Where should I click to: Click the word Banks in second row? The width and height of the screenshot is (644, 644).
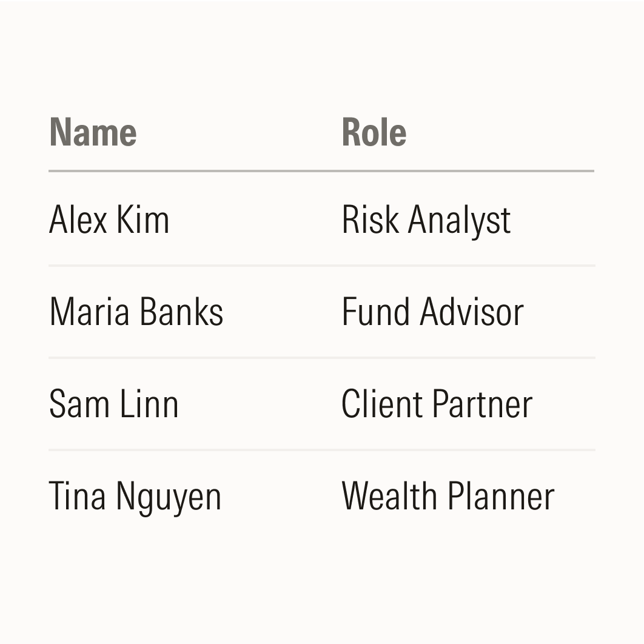181,312
